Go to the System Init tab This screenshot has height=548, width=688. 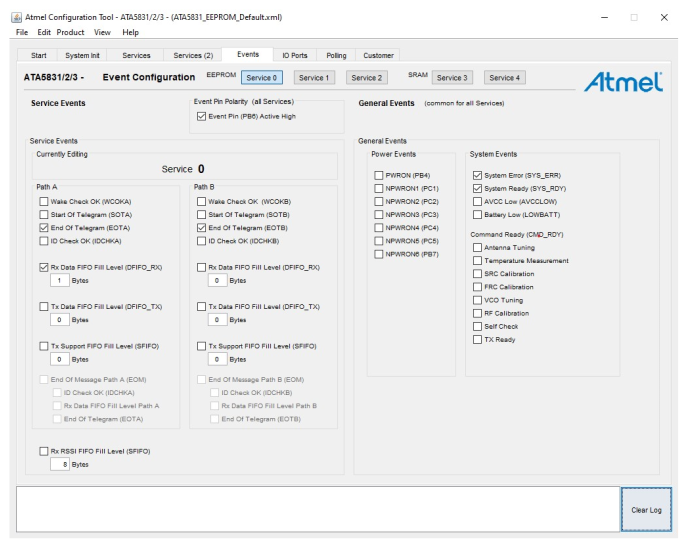83,55
